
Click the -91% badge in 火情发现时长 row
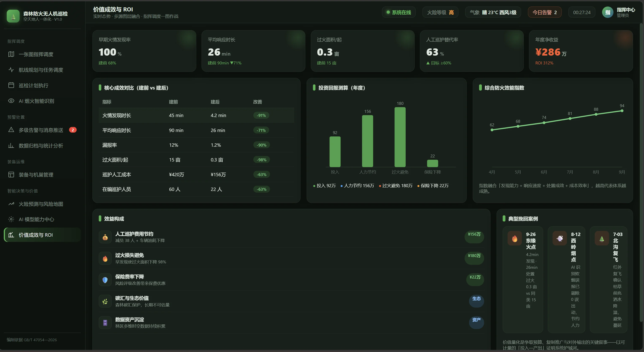[261, 115]
